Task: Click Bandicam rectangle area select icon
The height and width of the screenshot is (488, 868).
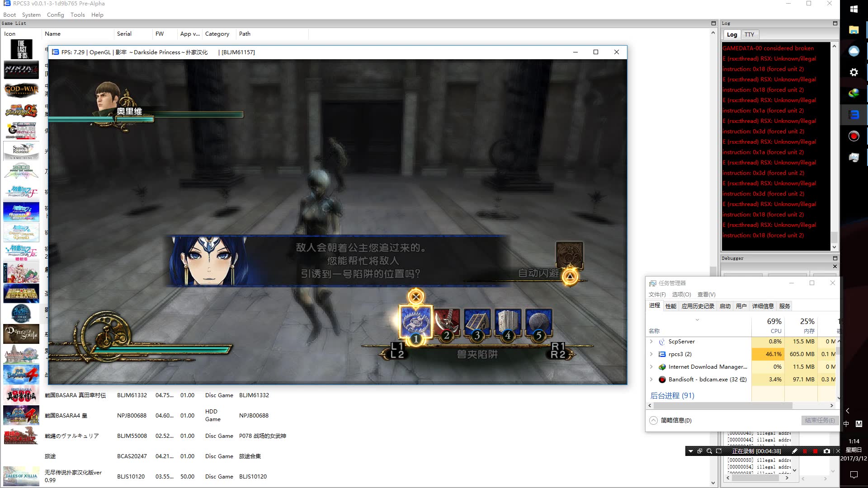Action: [719, 451]
